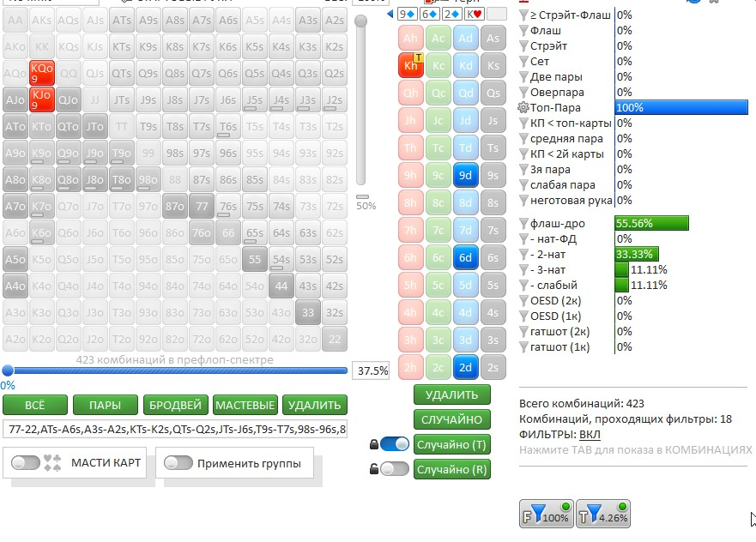756x542 pixels.
Task: Select the 44 pocket pair cell
Action: (x=281, y=286)
